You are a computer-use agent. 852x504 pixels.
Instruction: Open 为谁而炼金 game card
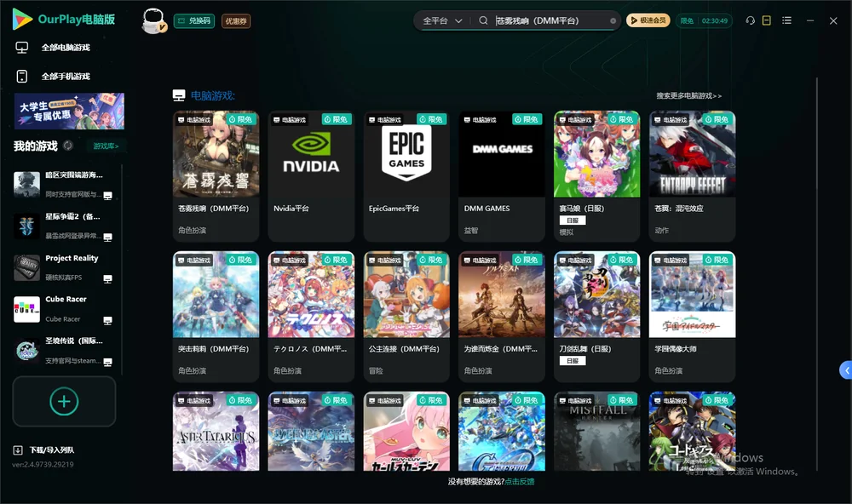click(502, 317)
